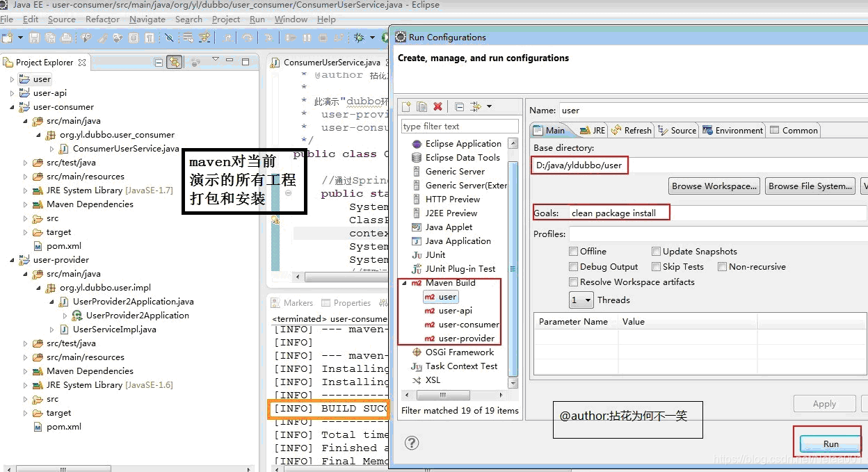Select the Java Applet launch type
Image resolution: width=868 pixels, height=472 pixels.
(442, 227)
